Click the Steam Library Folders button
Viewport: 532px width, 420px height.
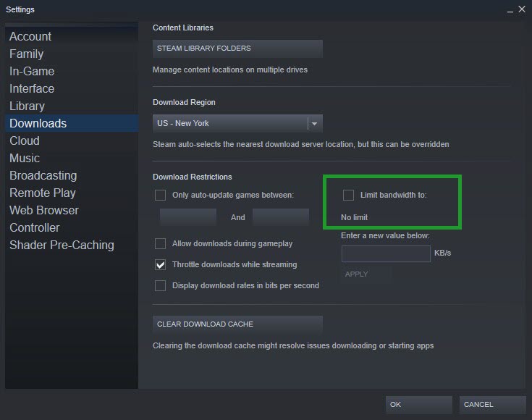(237, 49)
